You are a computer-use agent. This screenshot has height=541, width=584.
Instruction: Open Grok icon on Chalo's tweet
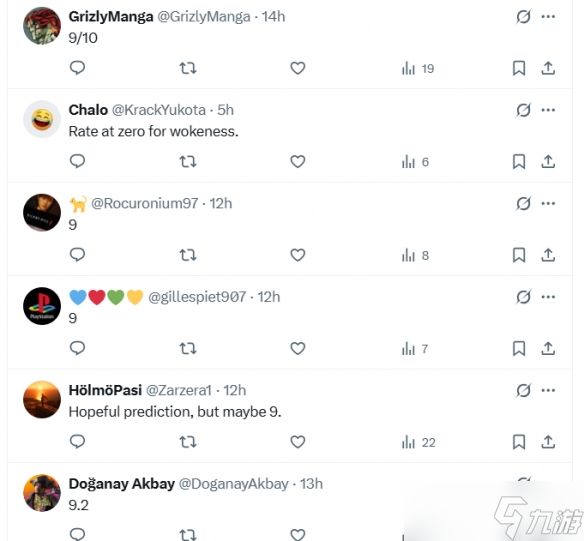click(x=523, y=110)
